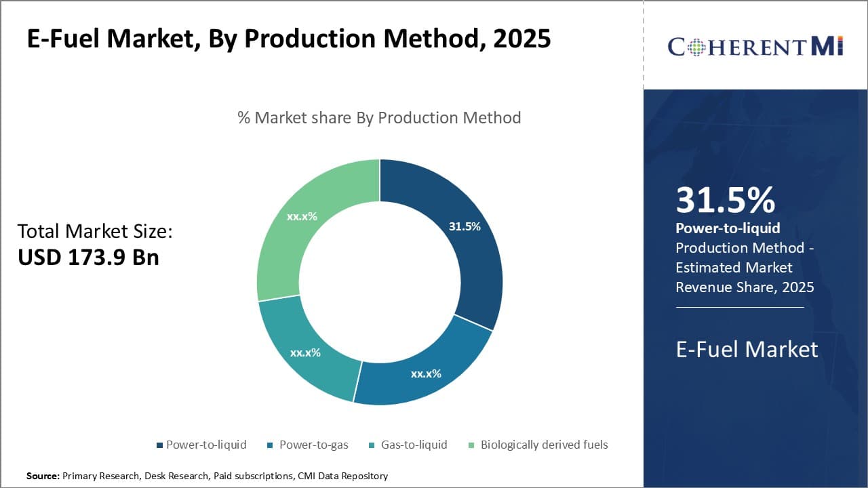
Task: Toggle the Power-to-liquid legend entry
Action: coord(207,445)
